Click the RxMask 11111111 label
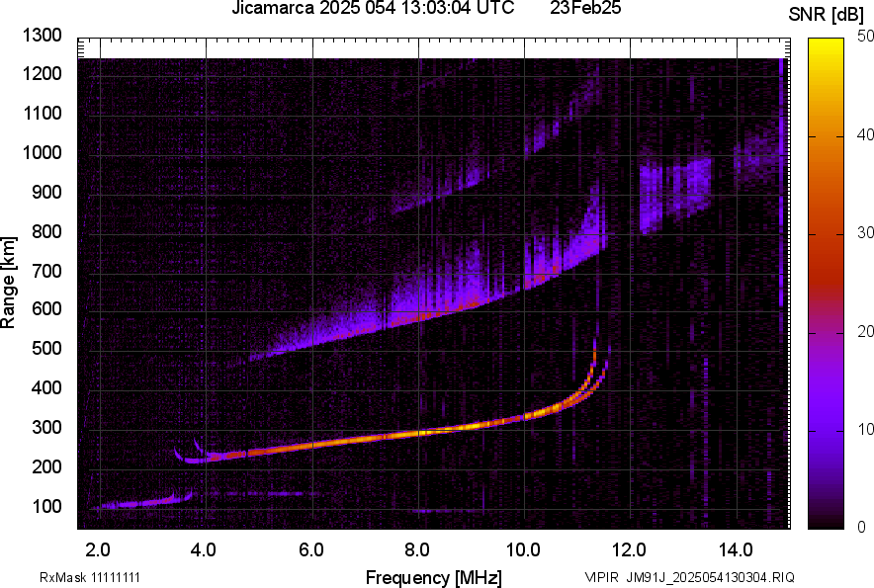The image size is (874, 588). point(90,577)
